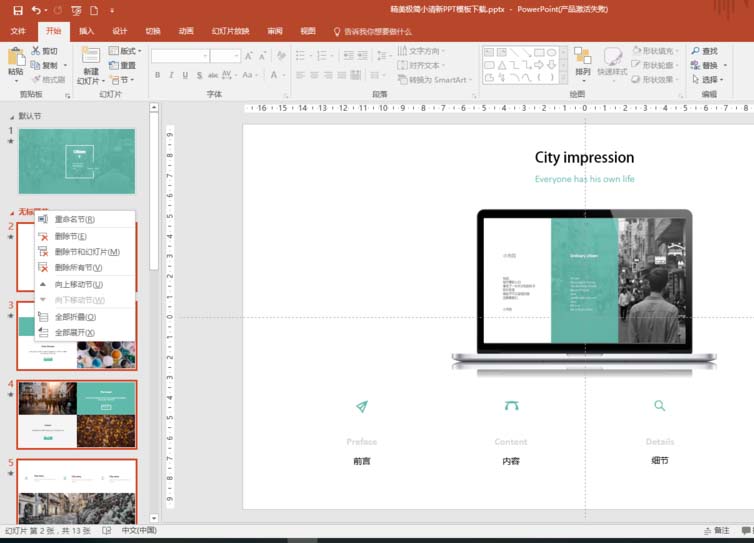Click the Cut (剪切) scissors button
The width and height of the screenshot is (754, 543).
(44, 51)
